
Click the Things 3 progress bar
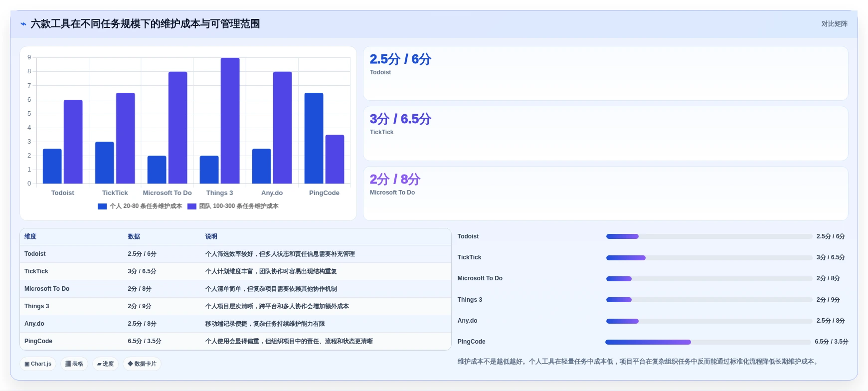pyautogui.click(x=709, y=300)
